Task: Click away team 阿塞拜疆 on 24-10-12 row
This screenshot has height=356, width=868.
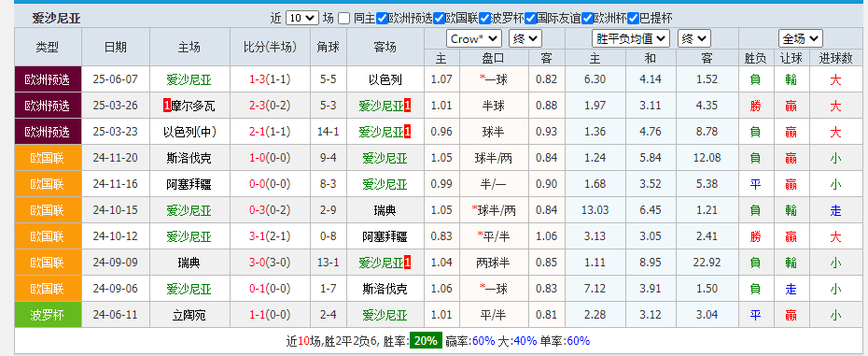Action: (385, 236)
